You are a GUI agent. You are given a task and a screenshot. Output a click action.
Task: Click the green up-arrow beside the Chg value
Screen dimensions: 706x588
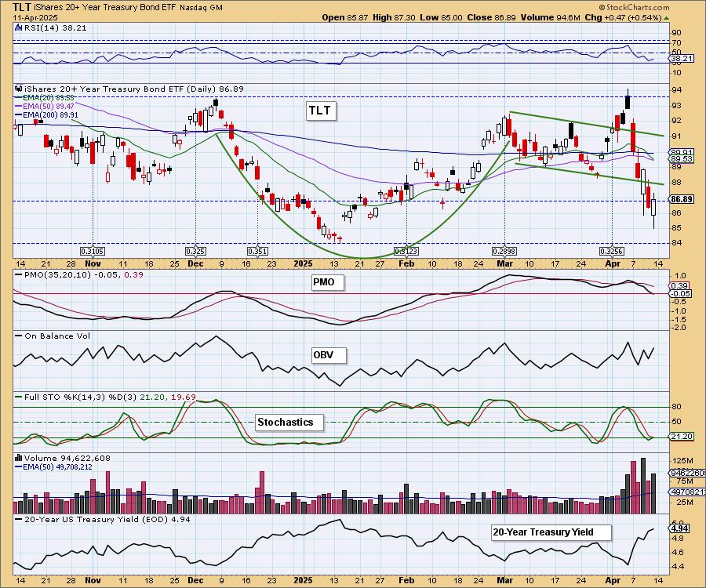666,18
